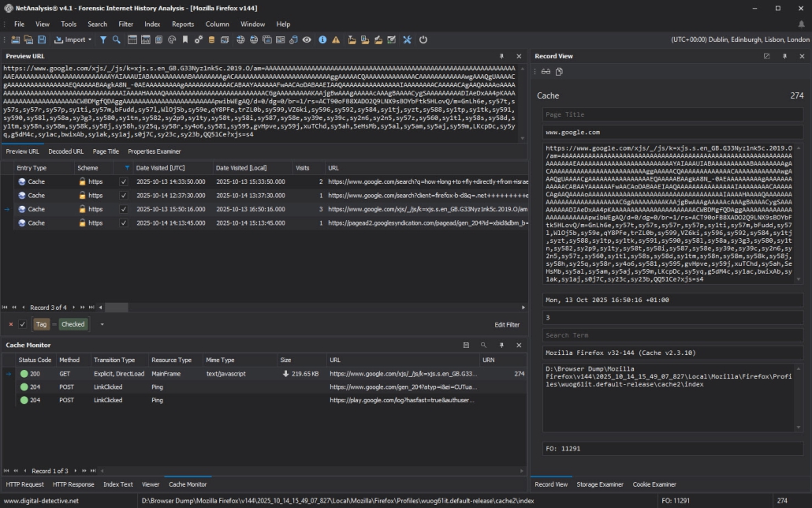Switch to the Storage Examiner tab

click(x=599, y=484)
